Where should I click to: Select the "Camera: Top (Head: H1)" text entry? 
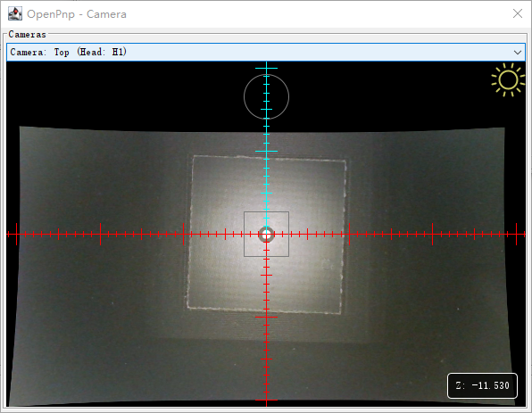(x=68, y=52)
